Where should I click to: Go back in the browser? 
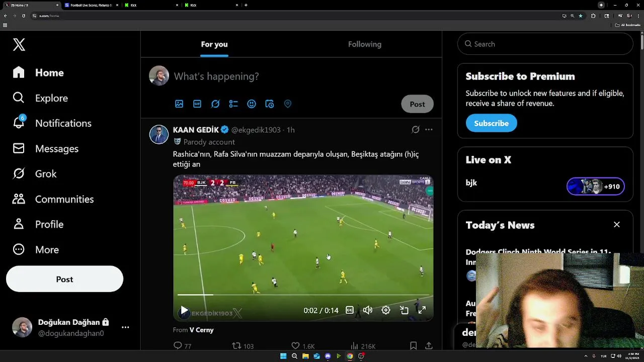coord(5,16)
